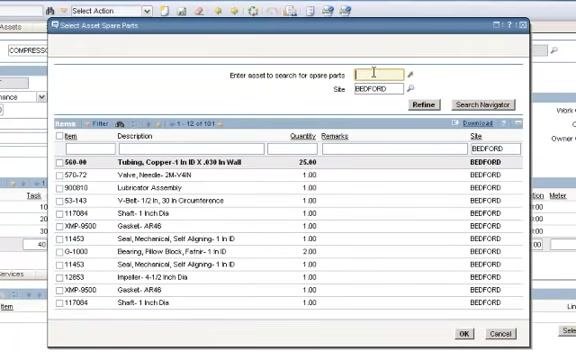Click the document copy icon left of the page icon
The width and height of the screenshot is (576, 360).
[x=291, y=11]
